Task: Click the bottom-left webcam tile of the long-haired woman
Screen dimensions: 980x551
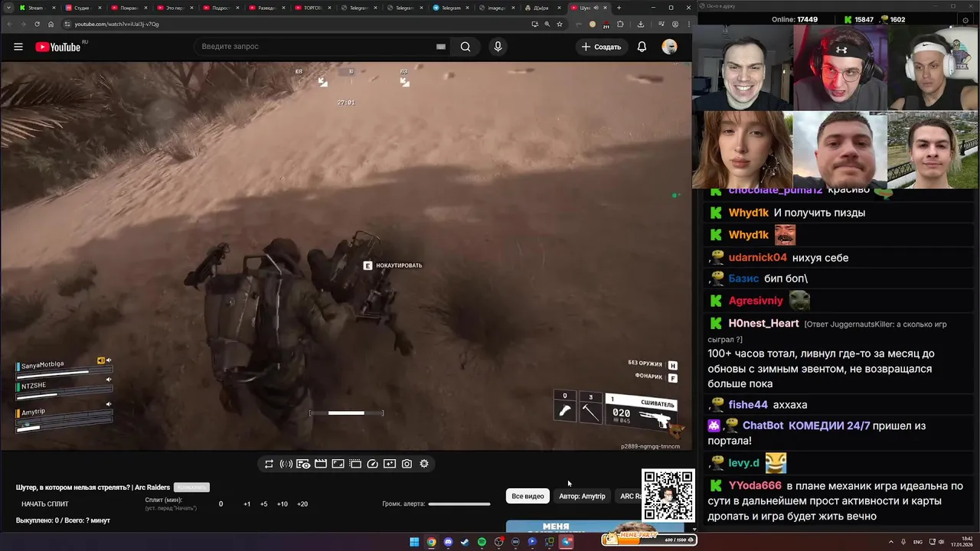Action: coord(742,149)
